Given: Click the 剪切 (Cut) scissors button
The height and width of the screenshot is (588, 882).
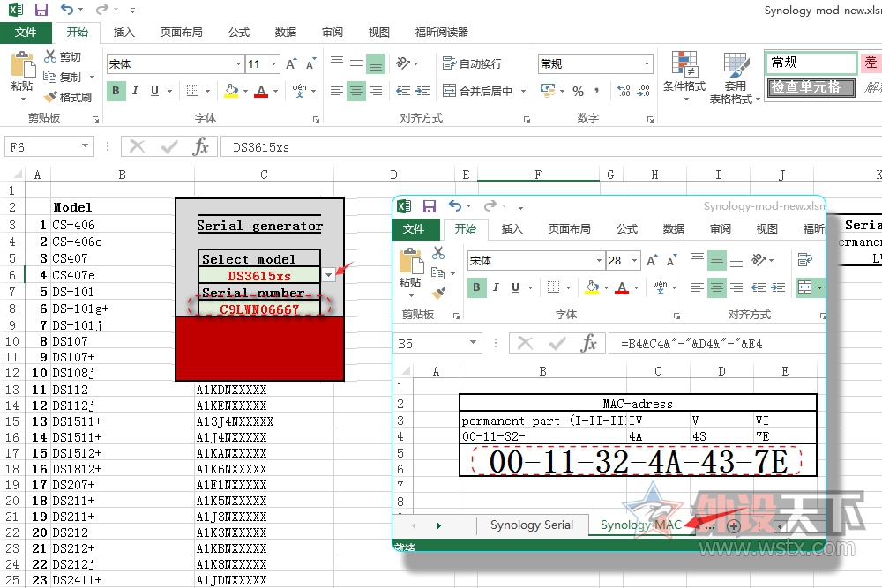Looking at the screenshot, I should pos(63,56).
